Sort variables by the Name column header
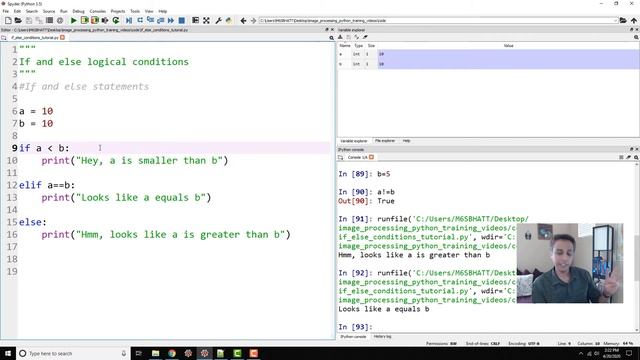Screen dimensions: 640x360 pos(345,46)
